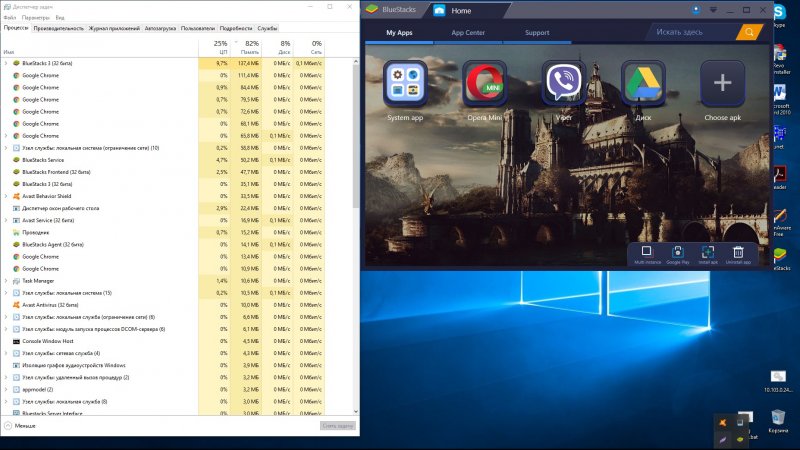The width and height of the screenshot is (800, 450).
Task: Expand Avast Service (32 бита) group
Action: click(6, 220)
